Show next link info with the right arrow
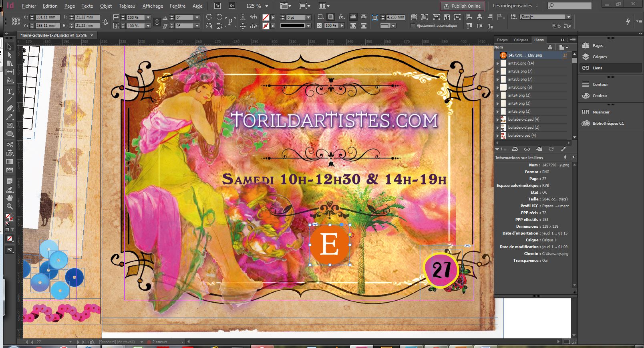Image resolution: width=644 pixels, height=348 pixels. (x=573, y=158)
